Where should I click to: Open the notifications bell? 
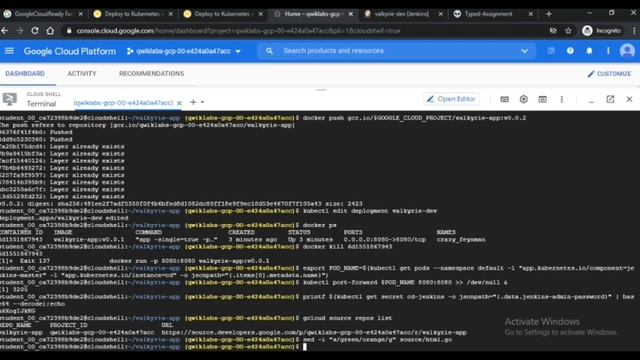pos(589,51)
